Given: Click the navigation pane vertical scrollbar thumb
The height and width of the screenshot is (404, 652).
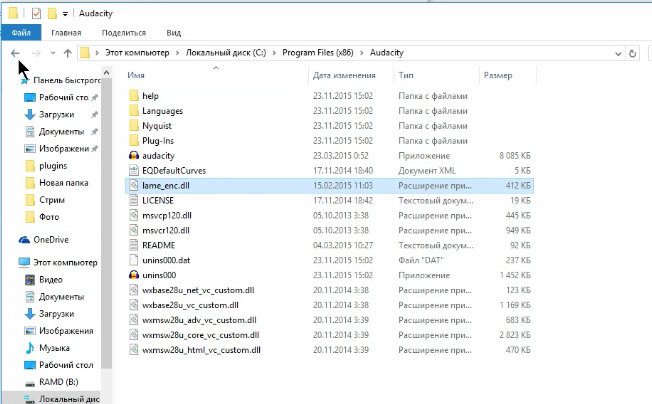Looking at the screenshot, I should click(x=106, y=224).
